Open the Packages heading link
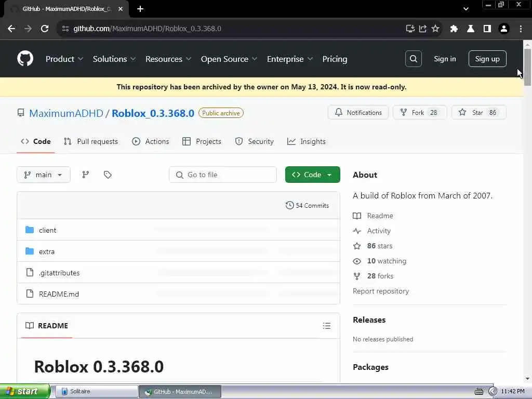Viewport: 532px width, 399px height. click(x=370, y=367)
